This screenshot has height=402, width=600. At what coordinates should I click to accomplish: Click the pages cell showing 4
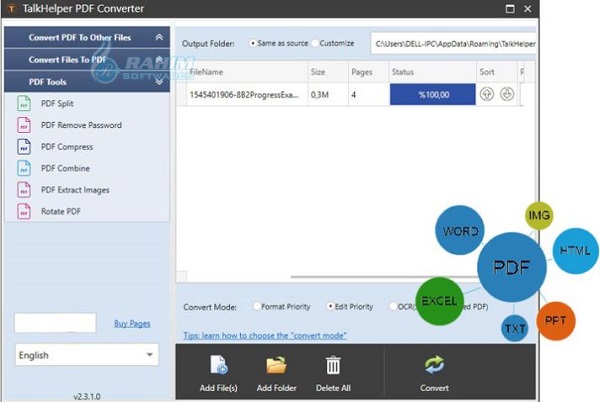(368, 94)
